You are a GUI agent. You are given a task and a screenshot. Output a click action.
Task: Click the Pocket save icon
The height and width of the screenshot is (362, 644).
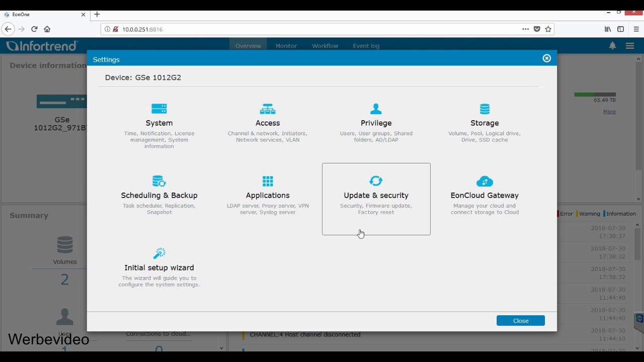[x=537, y=29]
